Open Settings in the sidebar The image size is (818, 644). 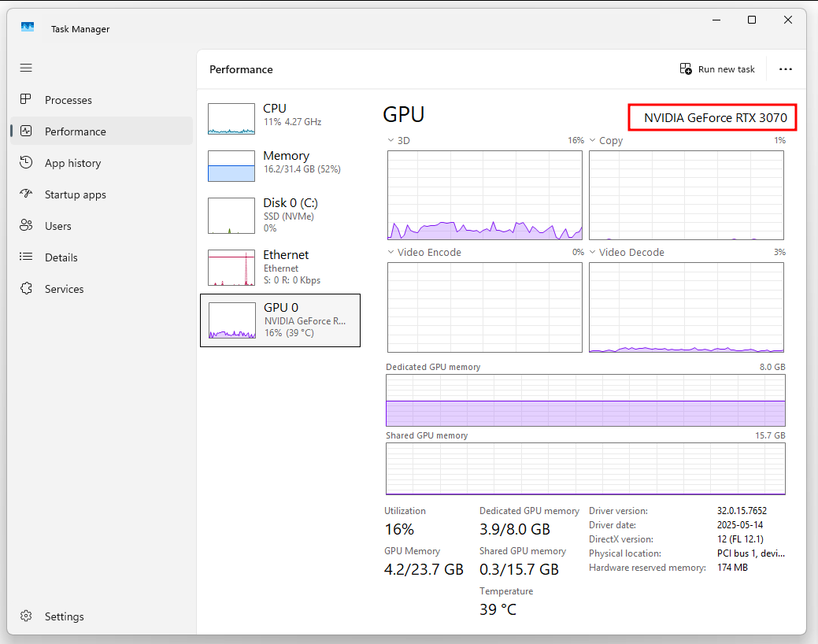(x=102, y=616)
